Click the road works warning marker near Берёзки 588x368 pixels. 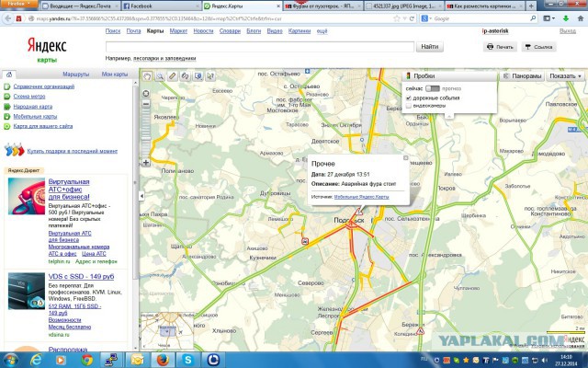coord(420,331)
